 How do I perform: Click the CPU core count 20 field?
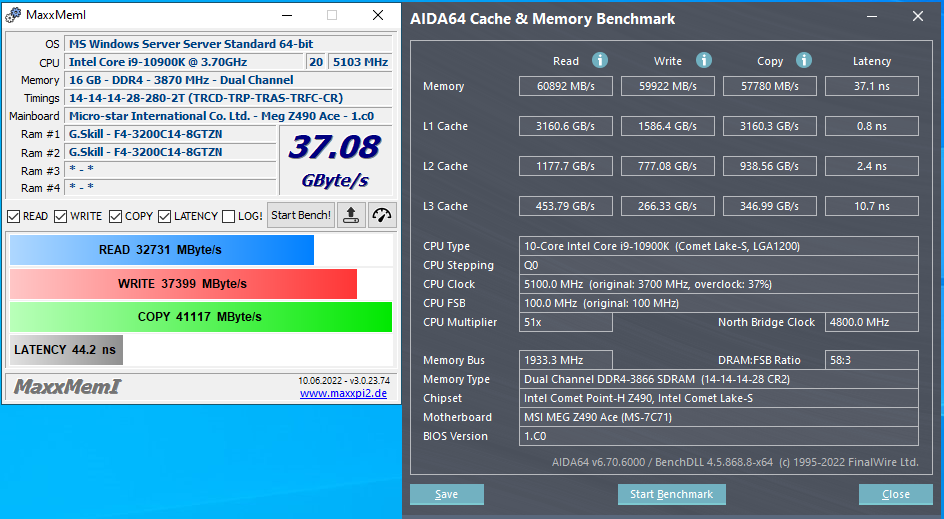click(x=316, y=62)
